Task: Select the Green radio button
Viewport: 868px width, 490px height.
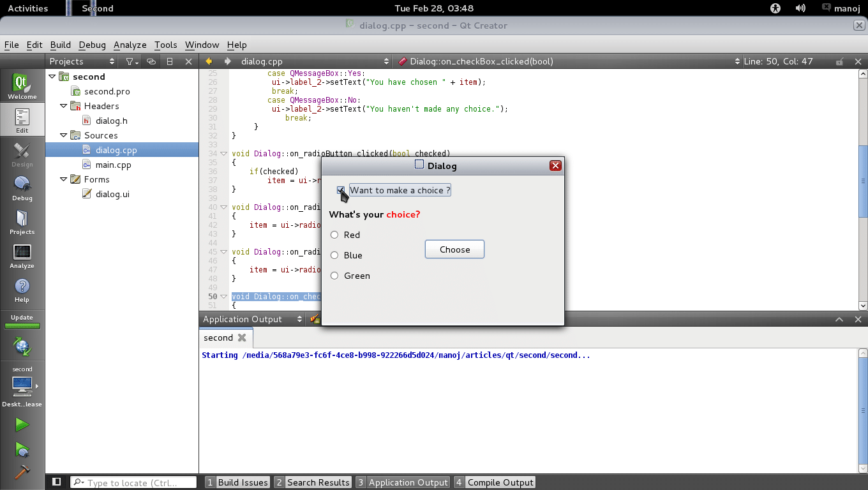Action: (x=334, y=276)
